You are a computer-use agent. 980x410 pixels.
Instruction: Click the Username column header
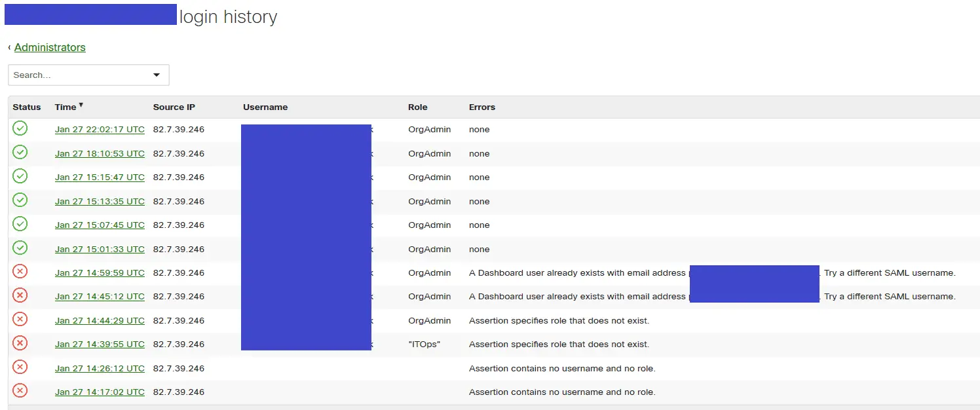[265, 107]
